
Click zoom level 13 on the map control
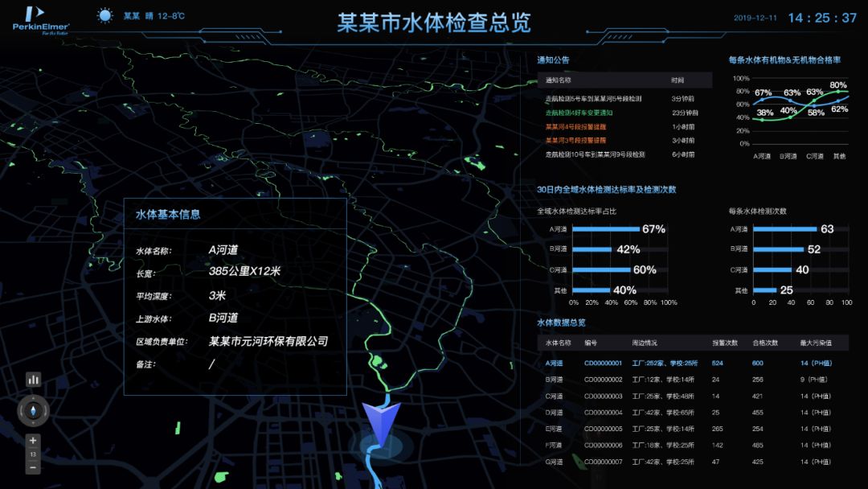pyautogui.click(x=32, y=454)
